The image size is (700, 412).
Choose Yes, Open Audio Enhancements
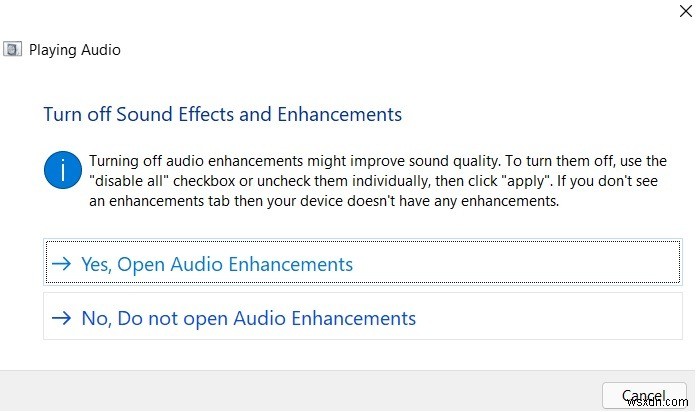click(x=215, y=265)
